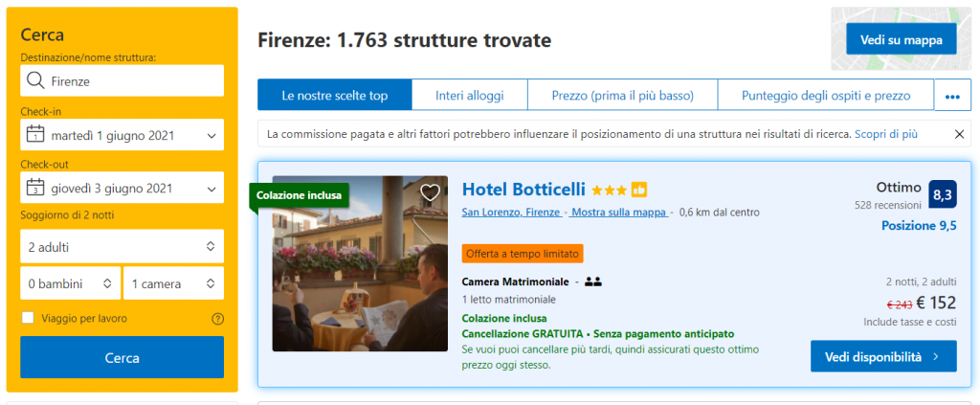Click the yellow thumbs-up preferred partner icon

(x=639, y=190)
